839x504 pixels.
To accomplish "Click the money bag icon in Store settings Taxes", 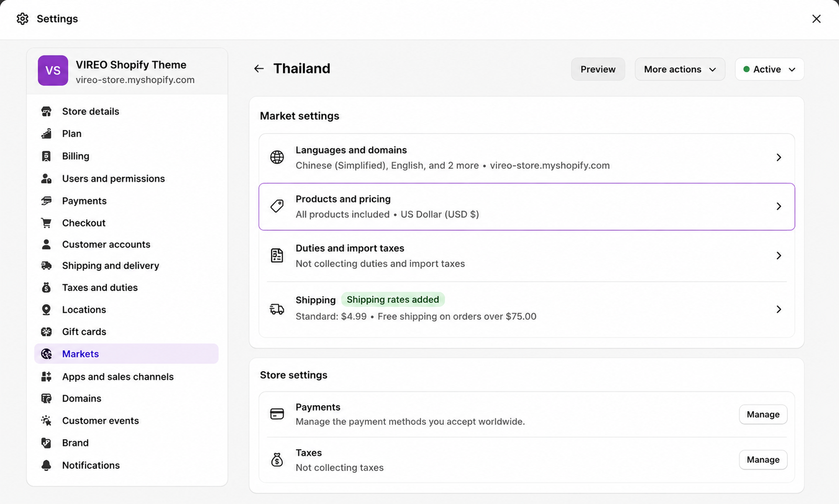I will 277,460.
